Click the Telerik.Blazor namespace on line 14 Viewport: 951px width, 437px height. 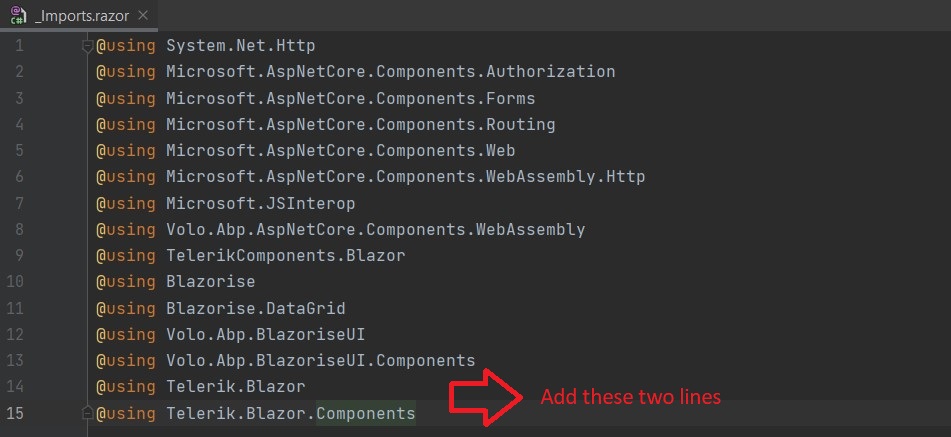(x=235, y=386)
